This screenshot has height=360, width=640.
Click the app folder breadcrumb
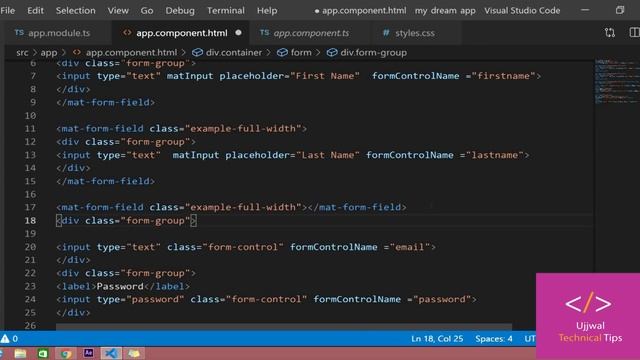tap(49, 53)
